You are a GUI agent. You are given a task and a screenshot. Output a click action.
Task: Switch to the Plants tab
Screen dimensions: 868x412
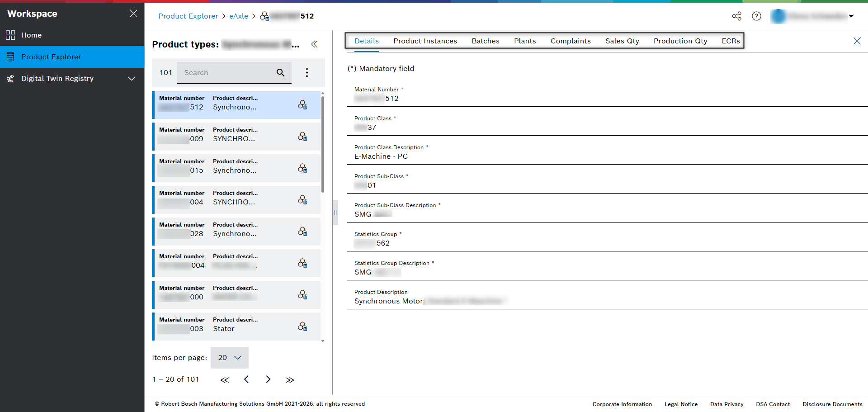[525, 41]
